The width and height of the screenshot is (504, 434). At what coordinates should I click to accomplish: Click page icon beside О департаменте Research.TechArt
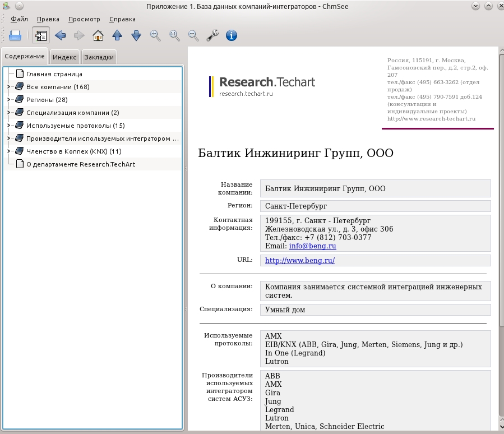[x=20, y=164]
